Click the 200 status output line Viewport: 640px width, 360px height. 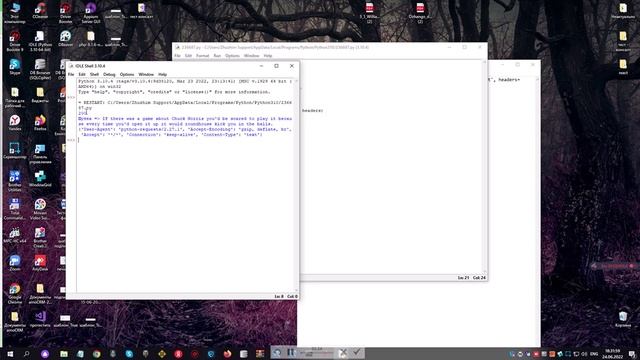pos(83,113)
